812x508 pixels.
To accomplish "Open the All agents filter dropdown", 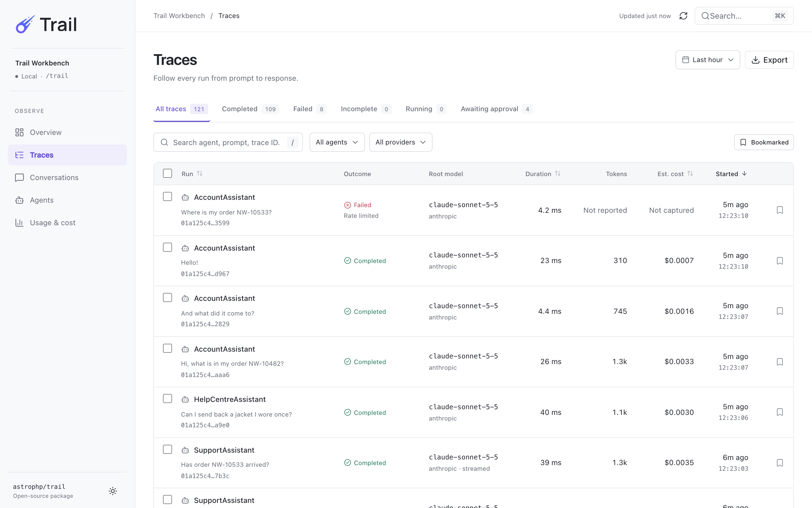I will pos(337,142).
